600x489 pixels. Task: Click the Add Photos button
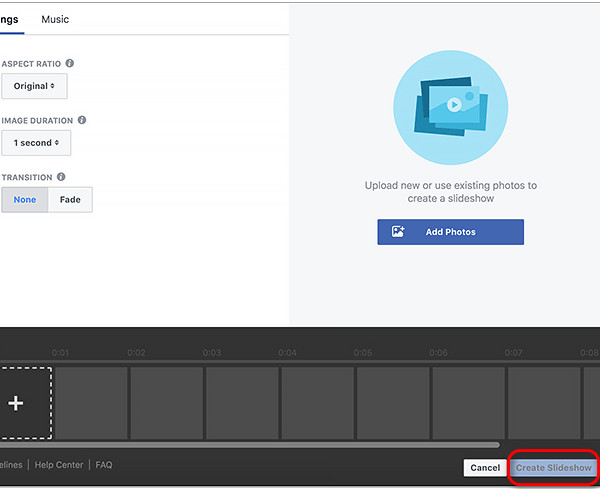450,232
